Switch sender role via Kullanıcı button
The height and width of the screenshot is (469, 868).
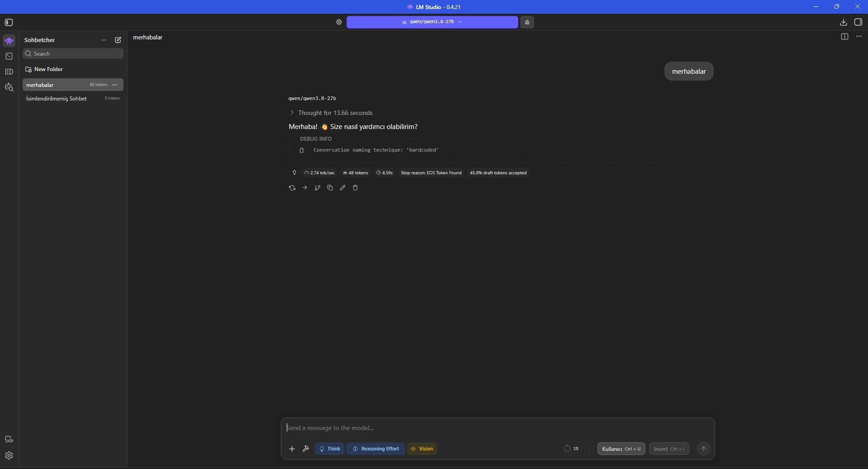click(621, 449)
